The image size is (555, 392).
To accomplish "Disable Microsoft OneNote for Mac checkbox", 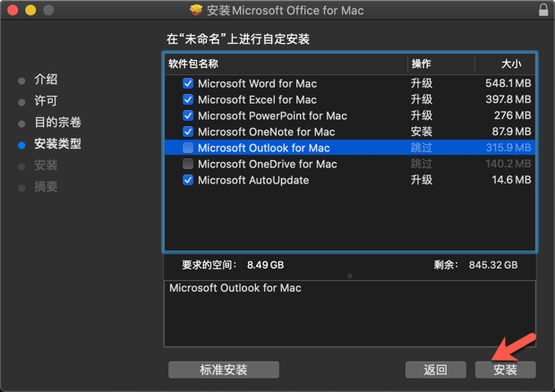I will click(x=188, y=132).
